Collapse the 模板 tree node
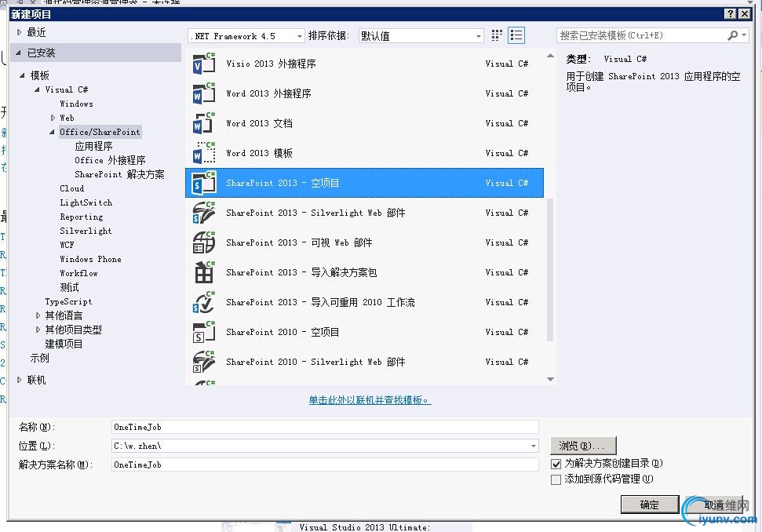This screenshot has width=762, height=532. 22,75
